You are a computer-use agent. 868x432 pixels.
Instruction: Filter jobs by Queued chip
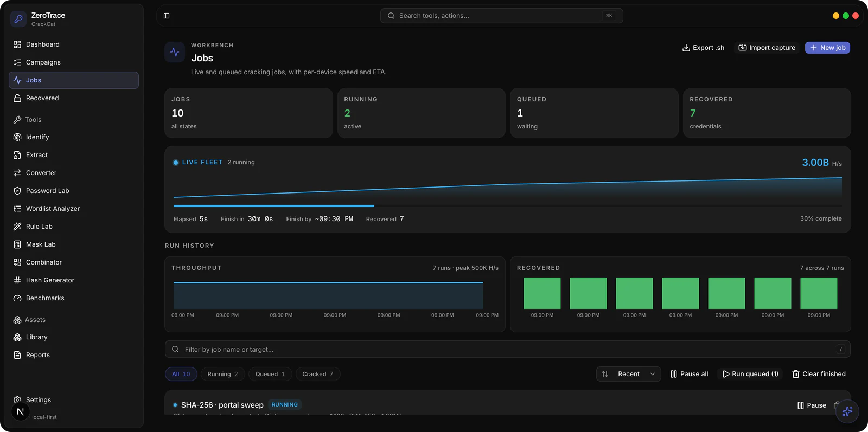coord(270,374)
